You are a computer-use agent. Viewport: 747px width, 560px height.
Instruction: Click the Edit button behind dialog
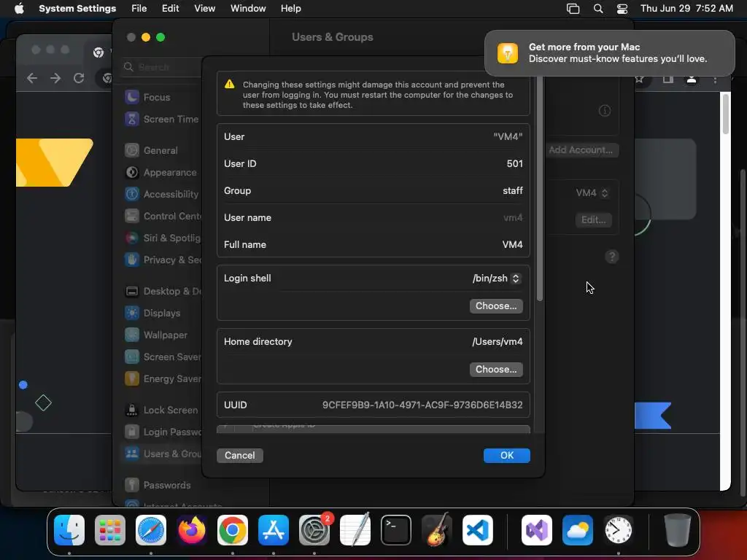pyautogui.click(x=594, y=220)
